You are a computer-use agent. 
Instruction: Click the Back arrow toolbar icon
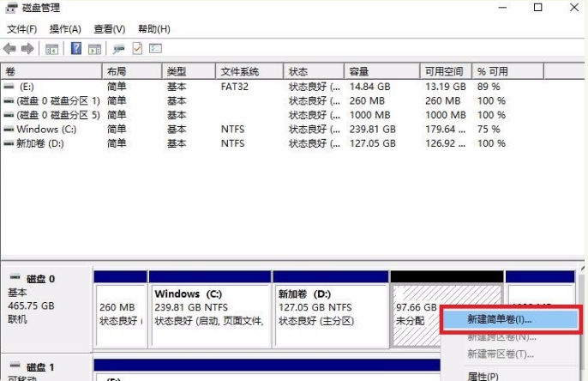(x=10, y=49)
